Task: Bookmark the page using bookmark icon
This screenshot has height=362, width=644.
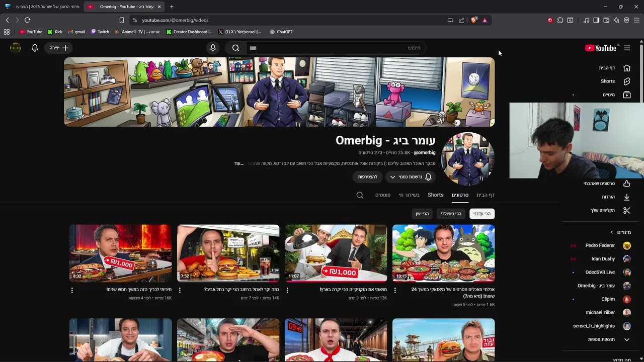Action: (x=121, y=20)
